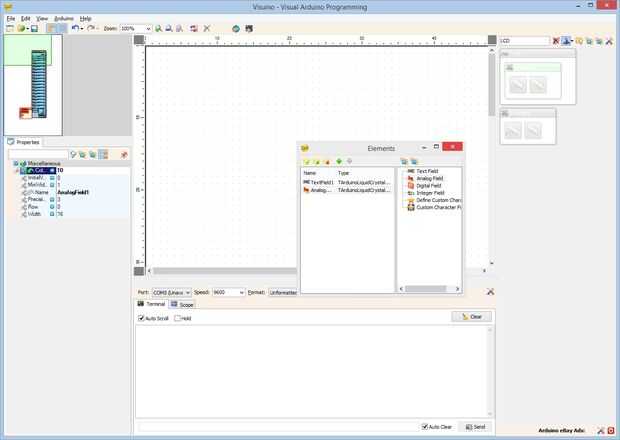Viewport: 620px width, 440px height.
Task: Switch to the Scope tab
Action: click(182, 304)
